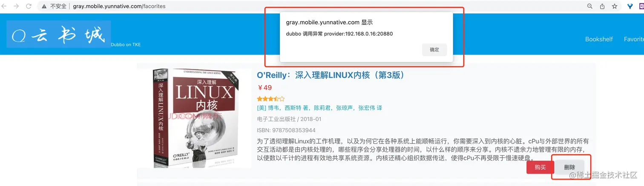Confirm the dubbo alert with 确定
The height and width of the screenshot is (186, 644).
coord(434,50)
